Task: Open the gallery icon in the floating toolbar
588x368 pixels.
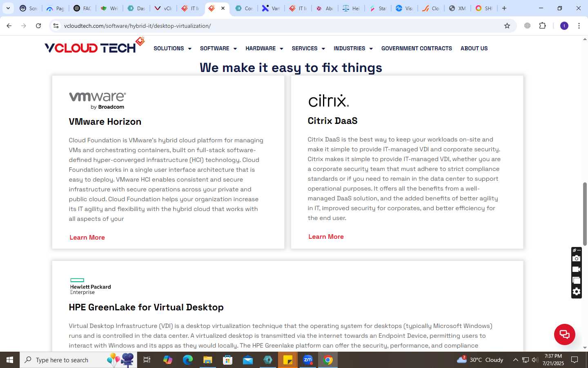Action: tap(576, 280)
